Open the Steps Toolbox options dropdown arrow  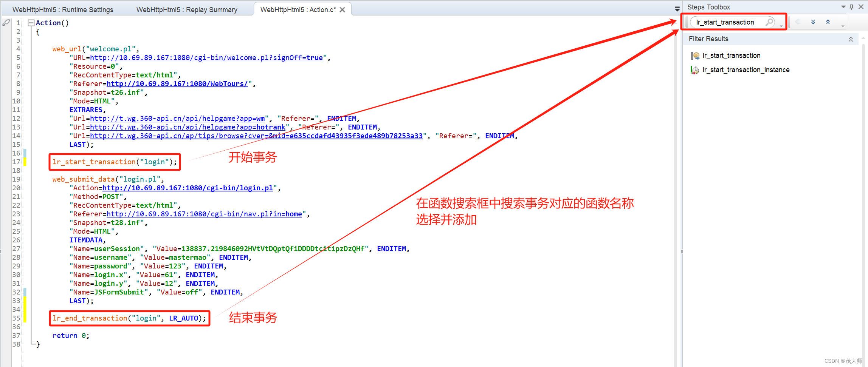843,7
